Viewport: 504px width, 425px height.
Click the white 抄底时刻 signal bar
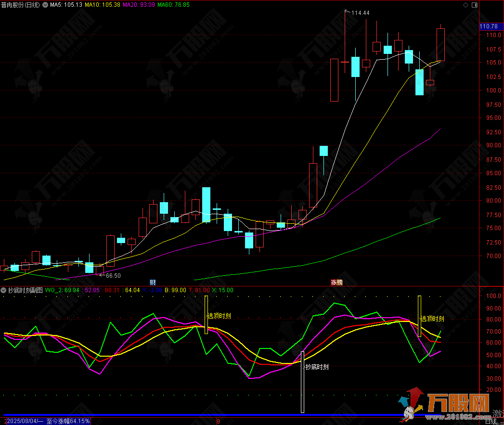point(303,382)
